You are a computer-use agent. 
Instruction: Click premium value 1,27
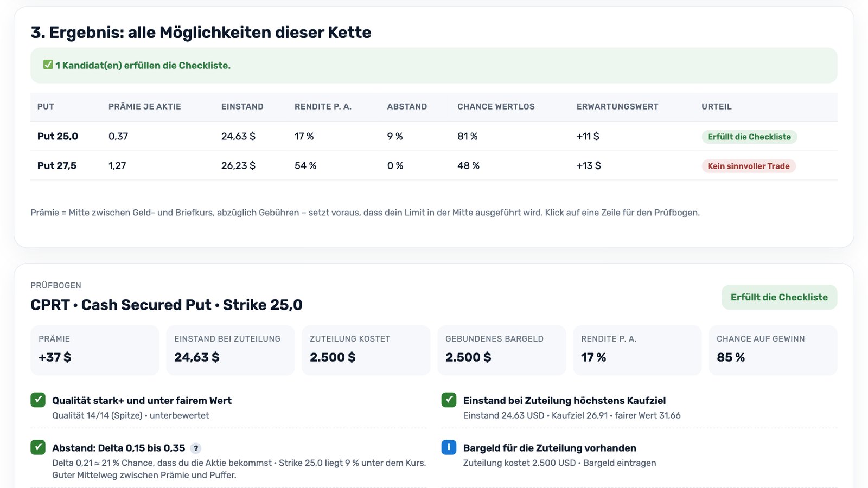(117, 165)
